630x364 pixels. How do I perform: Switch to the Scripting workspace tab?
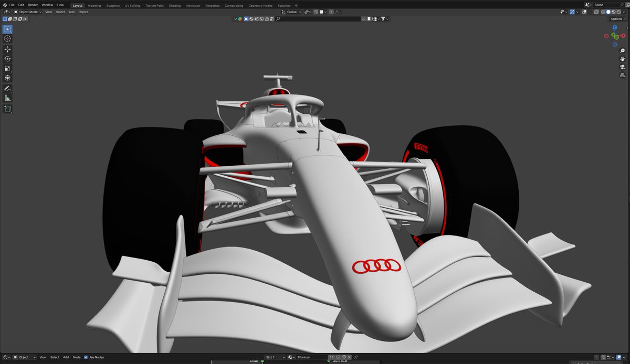(284, 5)
